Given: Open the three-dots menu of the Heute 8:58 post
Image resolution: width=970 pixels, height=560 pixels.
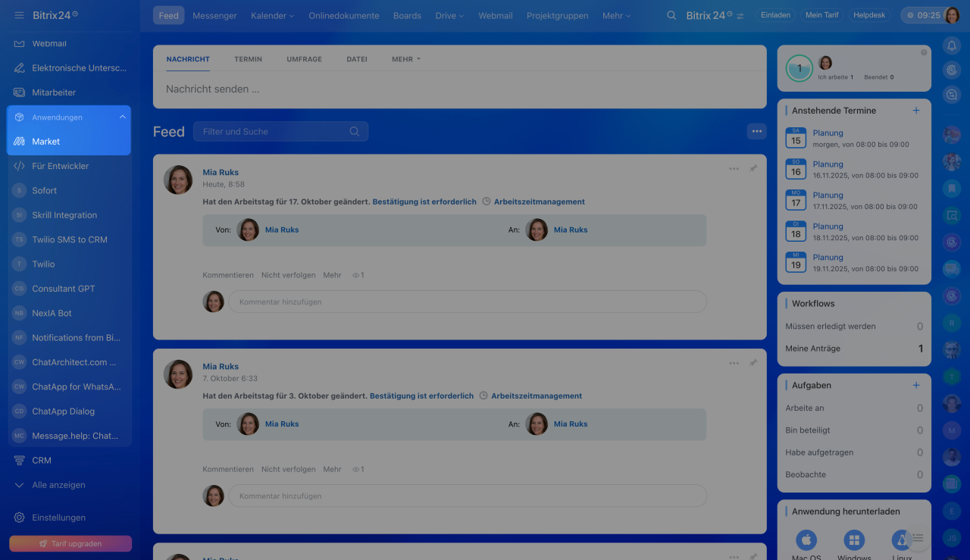Looking at the screenshot, I should pyautogui.click(x=734, y=168).
